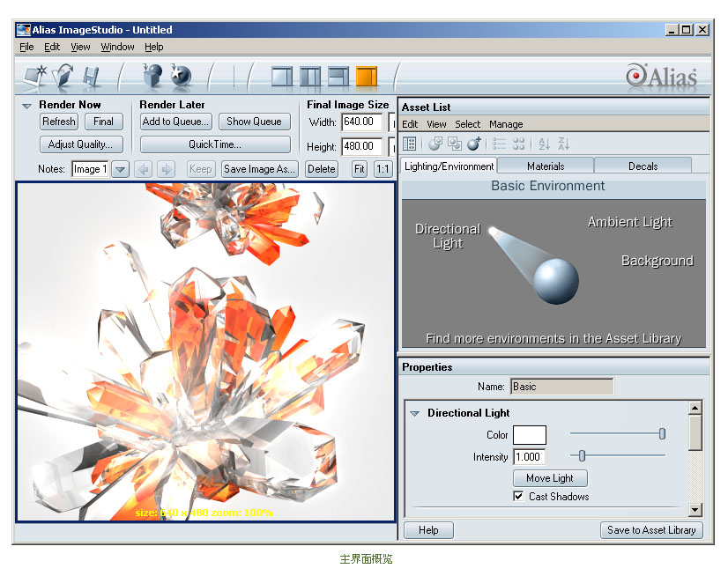This screenshot has height=576, width=728.
Task: Switch to the Materials tab
Action: pos(546,166)
